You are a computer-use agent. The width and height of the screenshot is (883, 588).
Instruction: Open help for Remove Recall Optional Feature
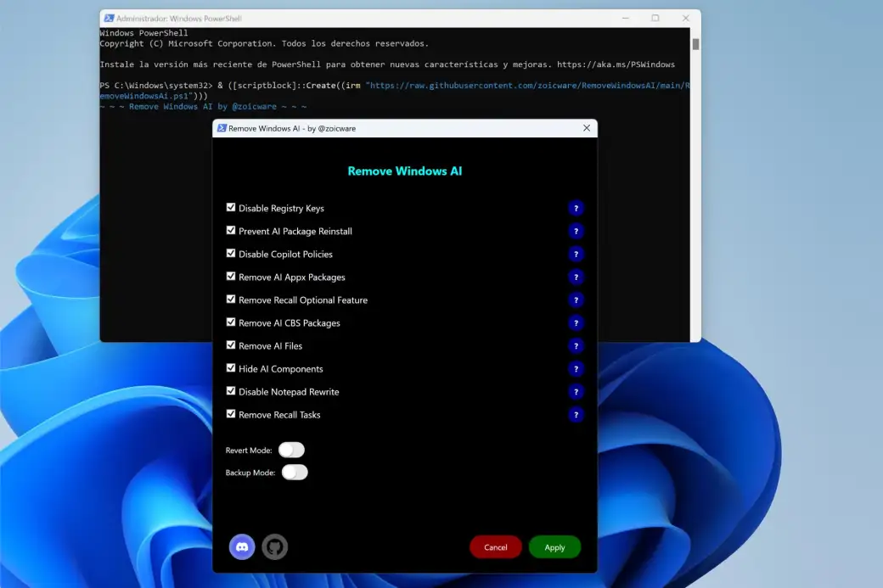coord(576,300)
